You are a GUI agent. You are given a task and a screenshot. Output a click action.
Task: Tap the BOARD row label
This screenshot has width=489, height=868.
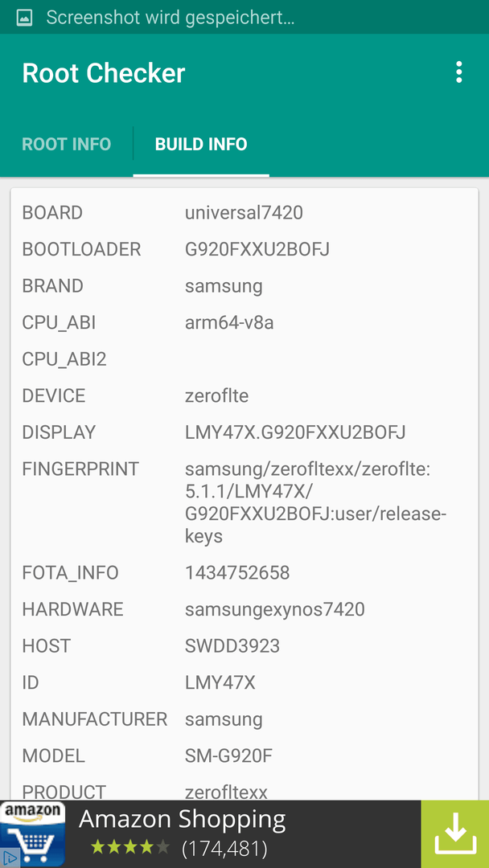[x=52, y=212]
